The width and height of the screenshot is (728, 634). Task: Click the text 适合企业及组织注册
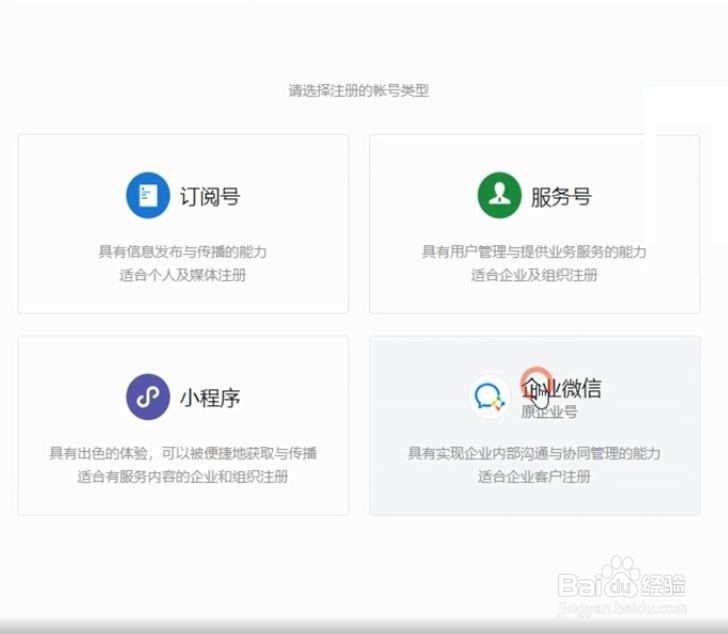click(x=534, y=275)
